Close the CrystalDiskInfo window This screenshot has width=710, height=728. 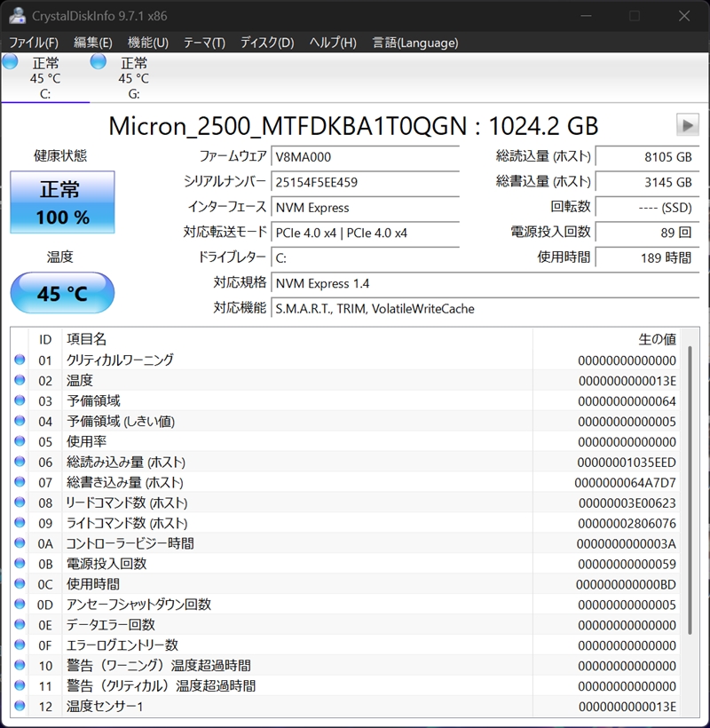pyautogui.click(x=684, y=16)
